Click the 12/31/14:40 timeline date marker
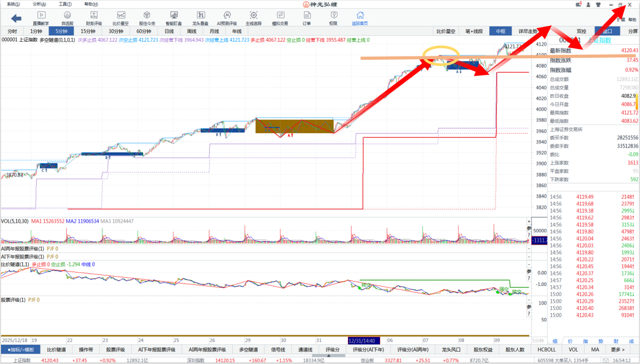This screenshot has width=640, height=364. click(364, 341)
